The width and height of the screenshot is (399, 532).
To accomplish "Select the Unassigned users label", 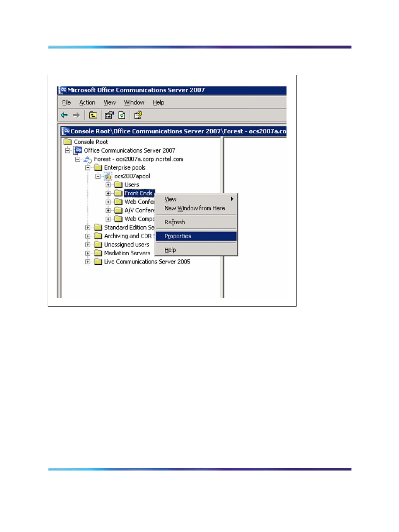I will tap(127, 245).
